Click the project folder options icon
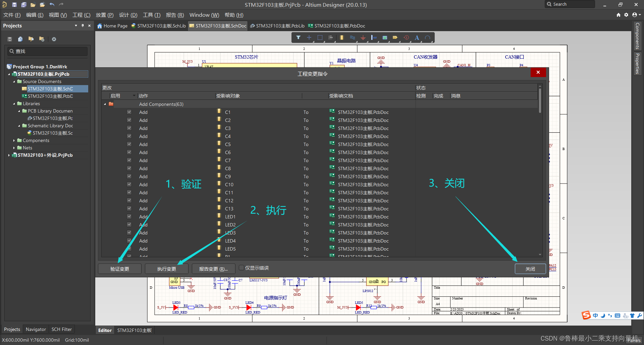Viewport: 644px width, 345px height. point(42,39)
